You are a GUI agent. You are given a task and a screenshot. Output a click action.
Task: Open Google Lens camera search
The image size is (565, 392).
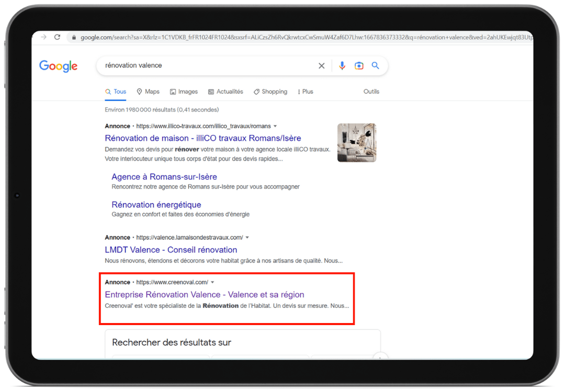(359, 65)
